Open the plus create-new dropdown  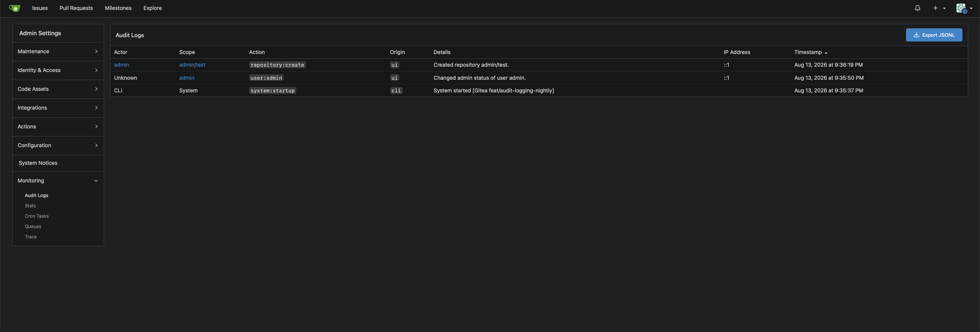point(939,8)
